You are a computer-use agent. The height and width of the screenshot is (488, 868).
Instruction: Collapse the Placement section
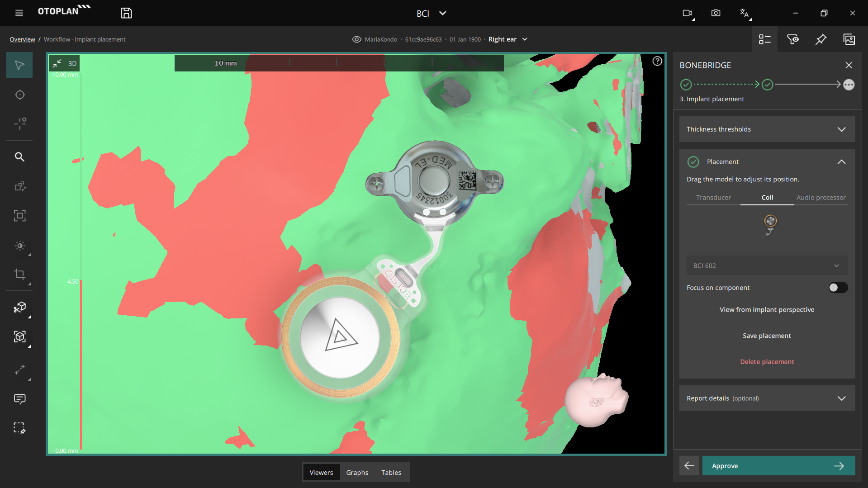point(841,162)
